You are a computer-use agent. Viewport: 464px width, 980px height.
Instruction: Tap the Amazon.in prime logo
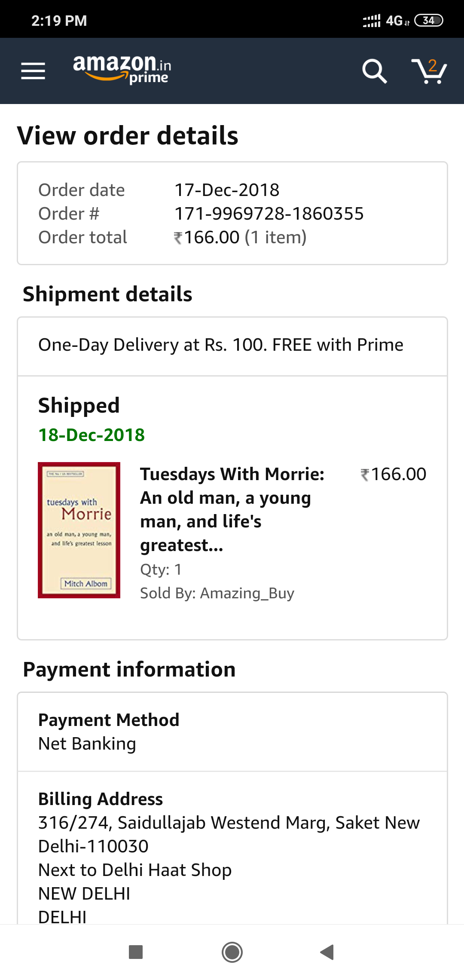click(x=122, y=70)
